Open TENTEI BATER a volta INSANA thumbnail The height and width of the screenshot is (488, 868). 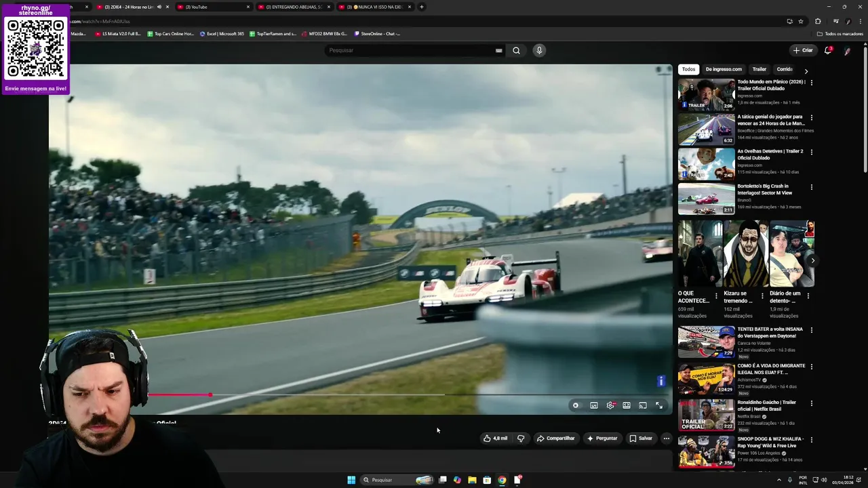[706, 342]
